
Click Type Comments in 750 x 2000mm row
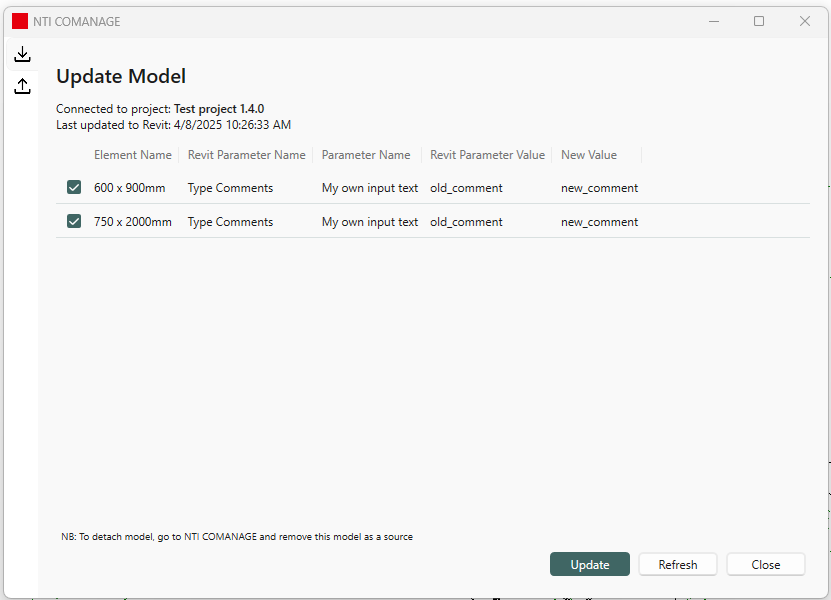231,222
